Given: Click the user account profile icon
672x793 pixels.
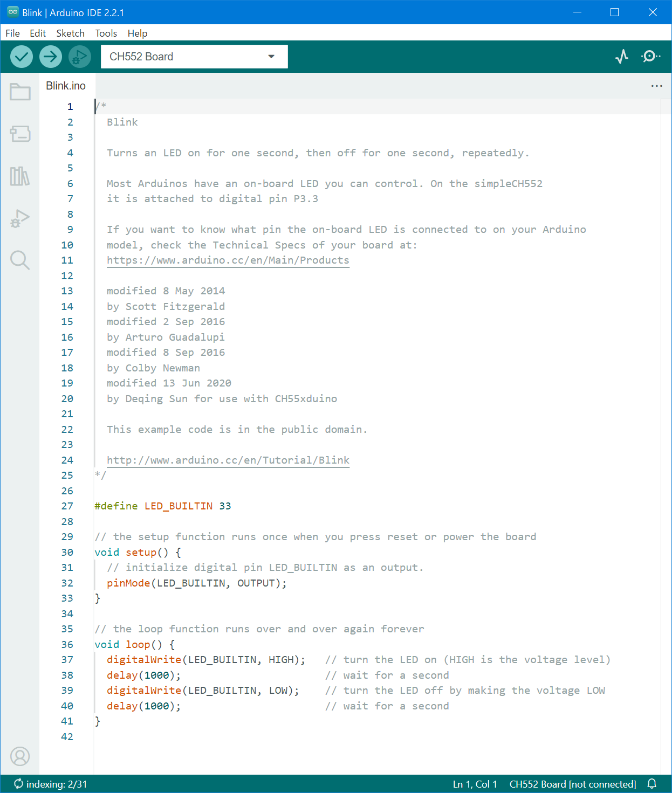Looking at the screenshot, I should (x=20, y=756).
